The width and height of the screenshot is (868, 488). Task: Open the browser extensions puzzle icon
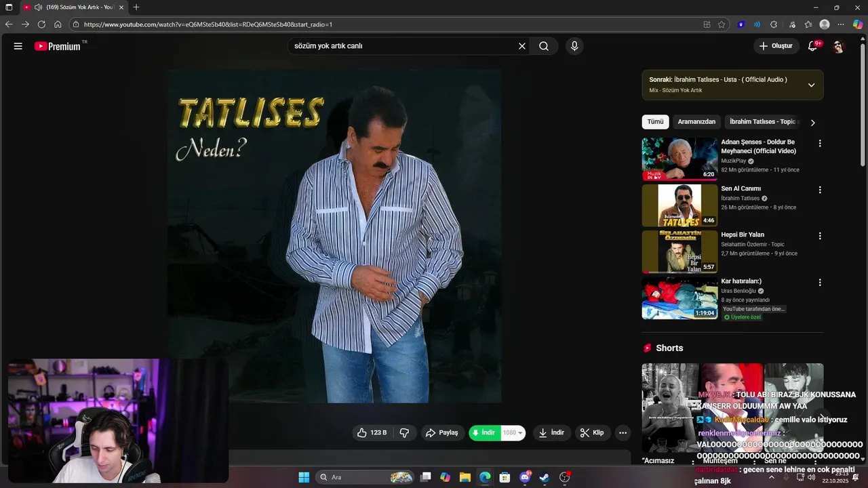tap(774, 24)
